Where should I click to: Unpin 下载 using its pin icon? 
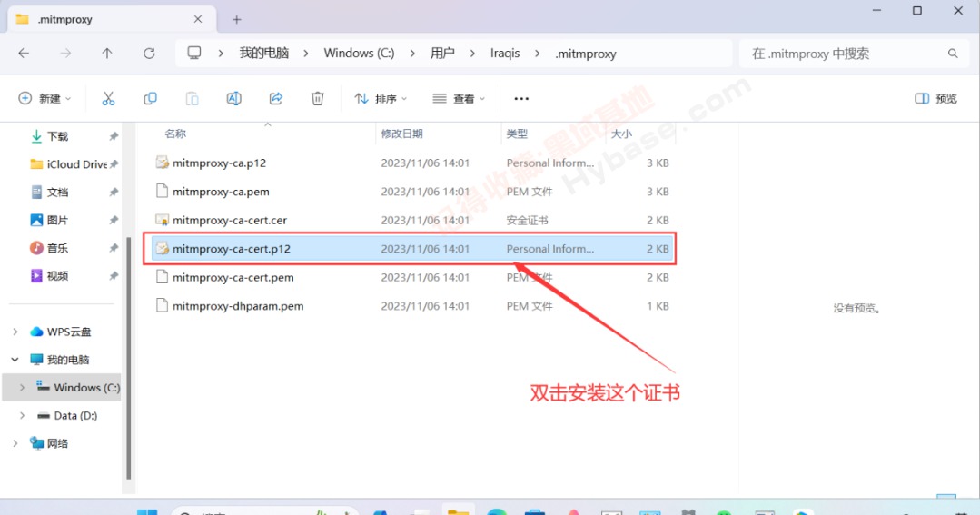(114, 136)
